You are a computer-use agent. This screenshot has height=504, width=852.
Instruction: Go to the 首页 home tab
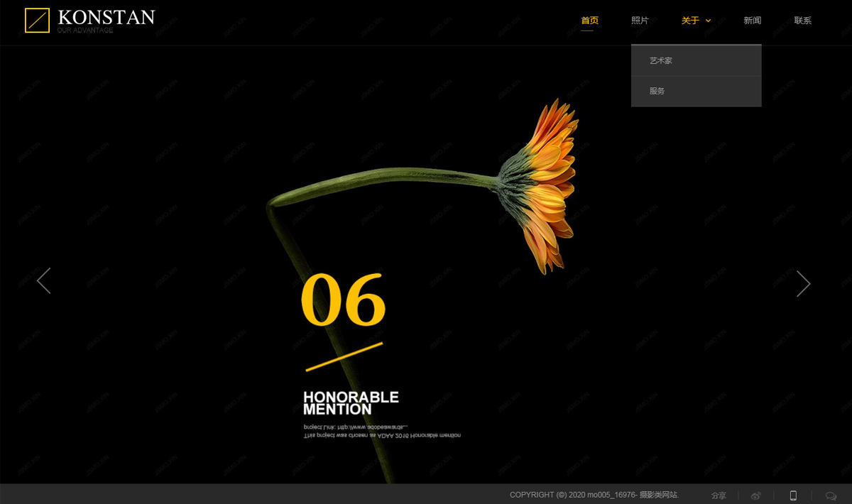(x=589, y=21)
